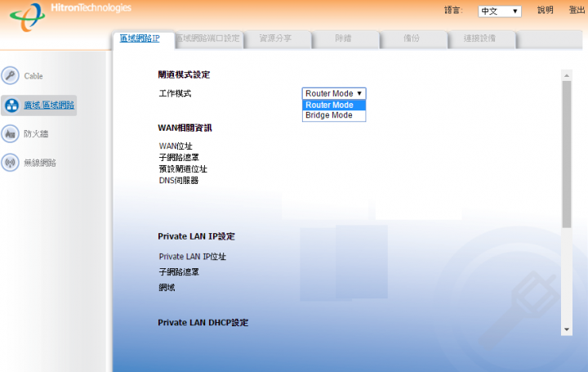This screenshot has height=372, width=588.
Task: Switch to the 區域網路端口設定 tab
Action: tap(207, 38)
